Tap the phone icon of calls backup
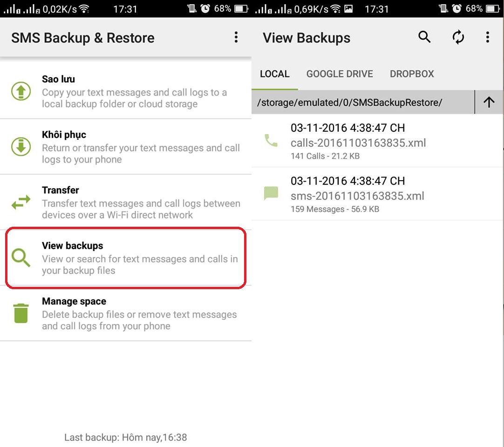The width and height of the screenshot is (504, 447). [x=271, y=140]
